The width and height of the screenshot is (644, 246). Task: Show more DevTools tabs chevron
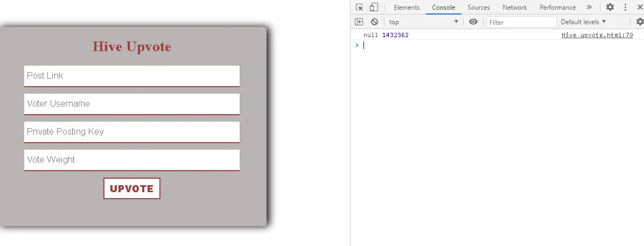pyautogui.click(x=590, y=8)
